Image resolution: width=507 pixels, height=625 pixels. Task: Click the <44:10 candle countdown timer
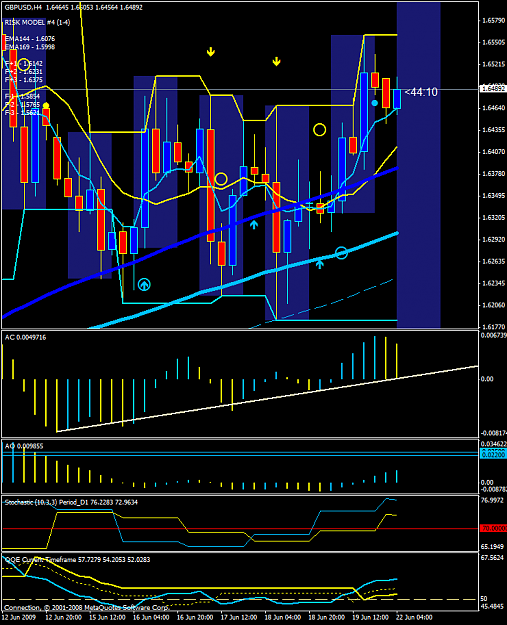[421, 92]
